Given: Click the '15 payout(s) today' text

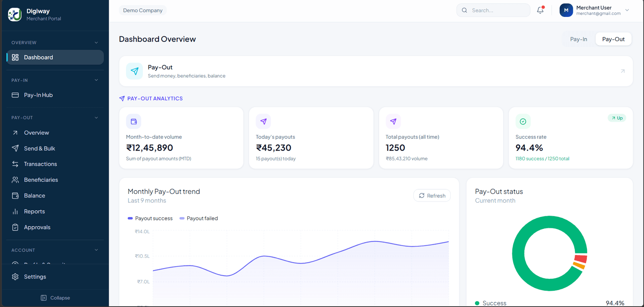Looking at the screenshot, I should (276, 159).
